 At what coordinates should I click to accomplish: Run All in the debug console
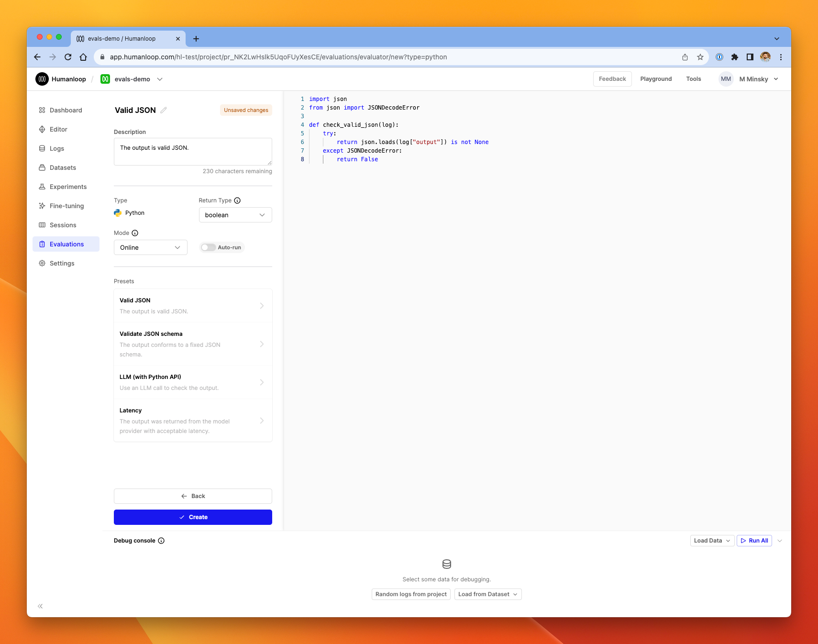(x=754, y=541)
